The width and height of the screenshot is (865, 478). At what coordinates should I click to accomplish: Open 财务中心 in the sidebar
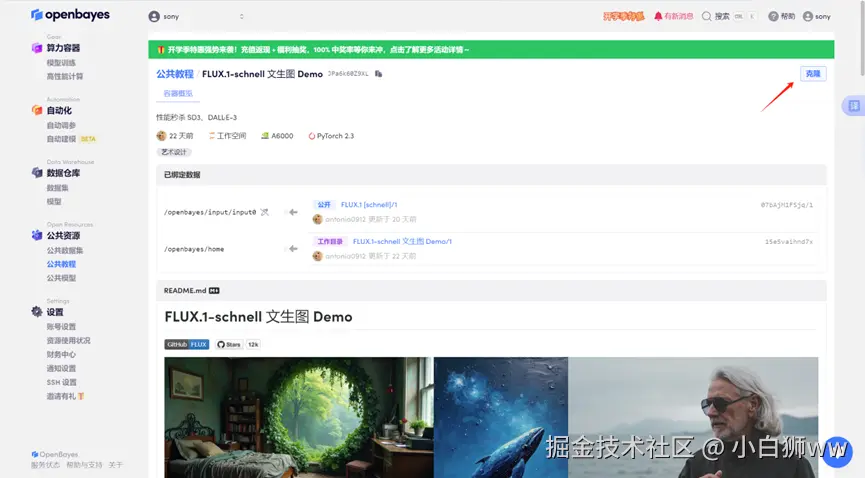(61, 354)
